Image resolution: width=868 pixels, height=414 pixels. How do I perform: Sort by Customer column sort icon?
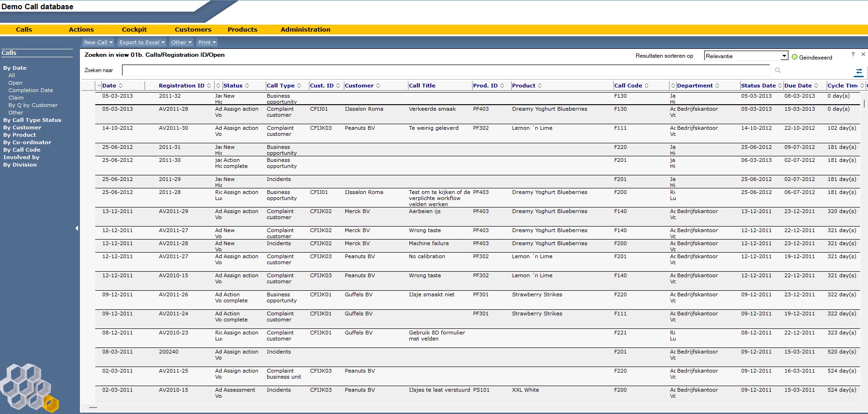click(x=378, y=86)
